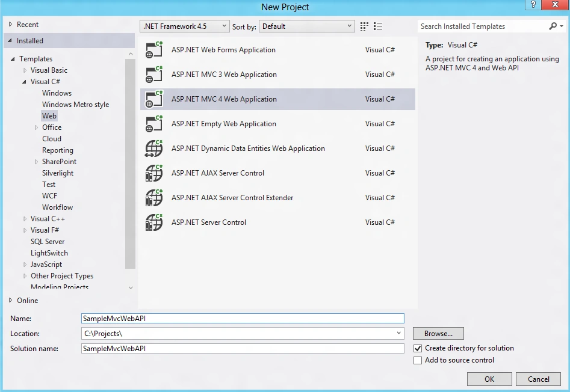This screenshot has height=392, width=570.
Task: Select Windows Metro style category
Action: tap(75, 105)
